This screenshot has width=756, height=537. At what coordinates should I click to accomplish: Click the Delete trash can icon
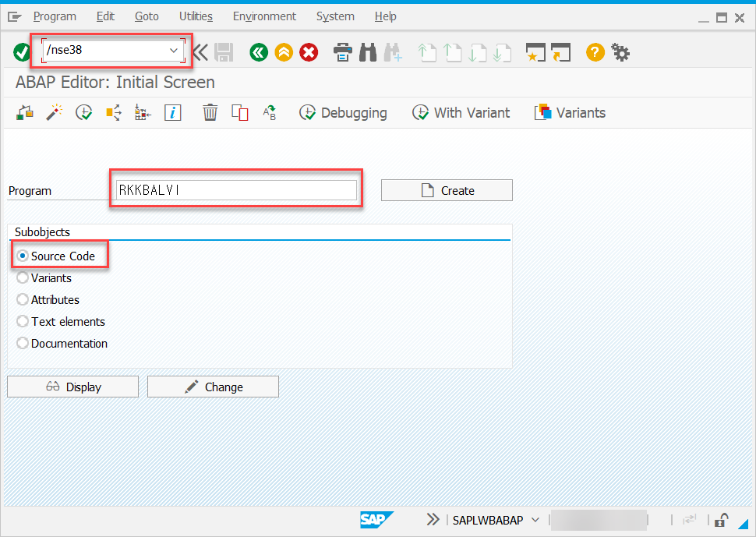coord(210,112)
